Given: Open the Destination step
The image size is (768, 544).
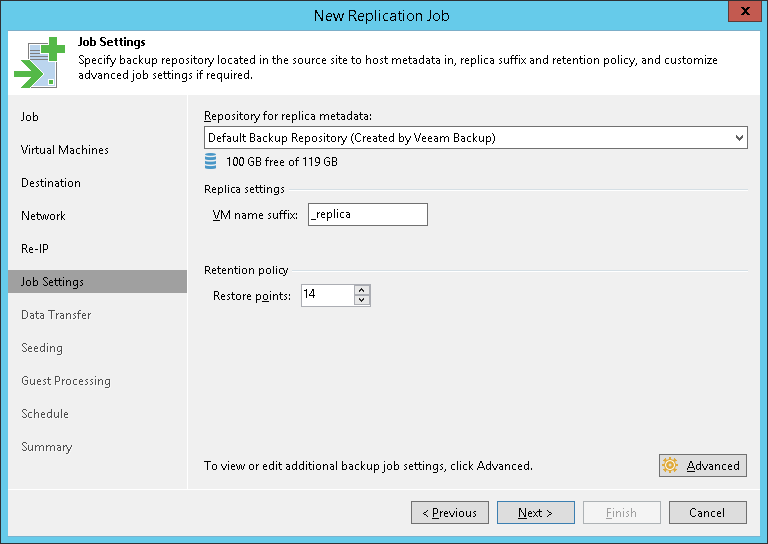Looking at the screenshot, I should coord(51,183).
